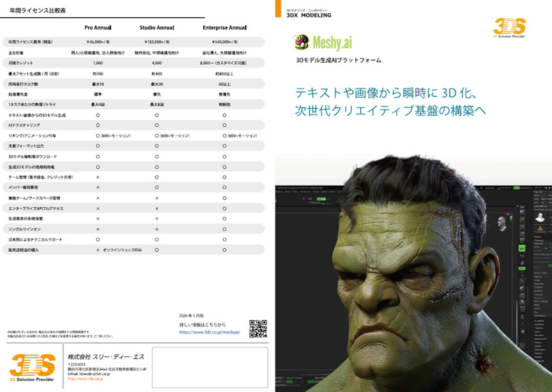Click the large 3DS logo above '3D Solution Provider'
The image size is (552, 392).
[32, 365]
